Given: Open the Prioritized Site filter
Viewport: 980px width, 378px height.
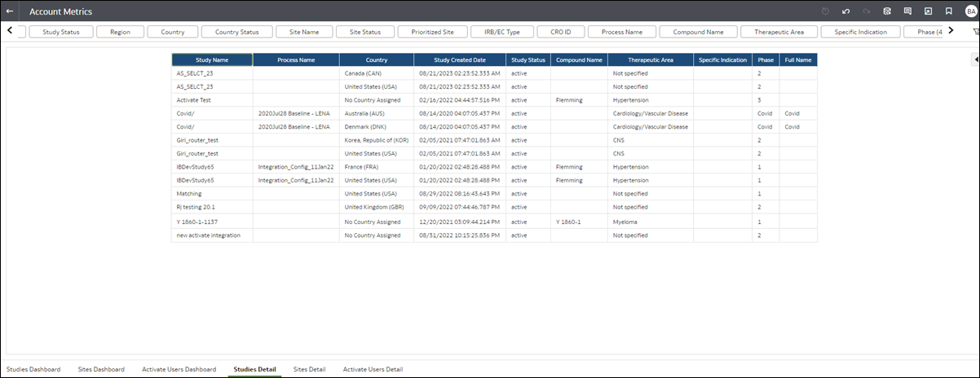Looking at the screenshot, I should [x=432, y=32].
